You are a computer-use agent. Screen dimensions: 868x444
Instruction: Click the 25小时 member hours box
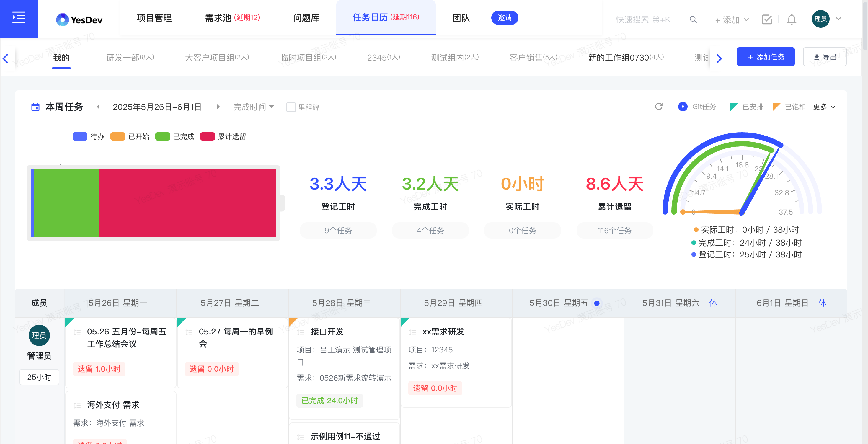(x=39, y=377)
